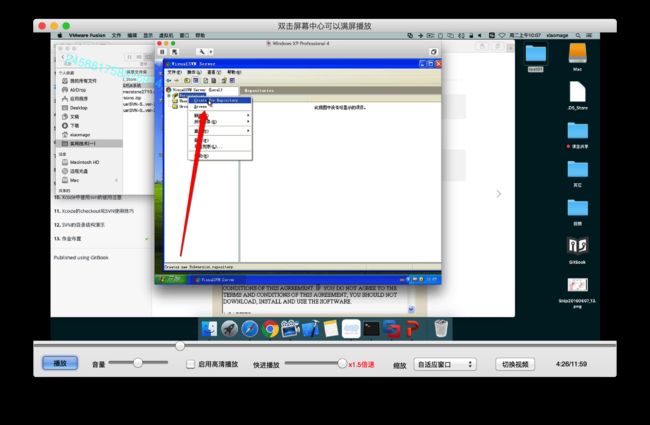The height and width of the screenshot is (425, 650).
Task: Open the arrow dropdown beside the wrench
Action: [x=211, y=52]
